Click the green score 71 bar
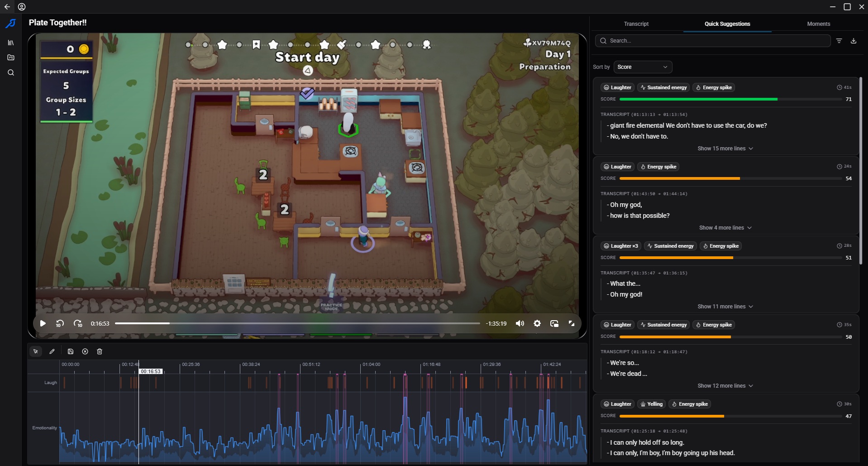This screenshot has height=466, width=868. pos(698,99)
